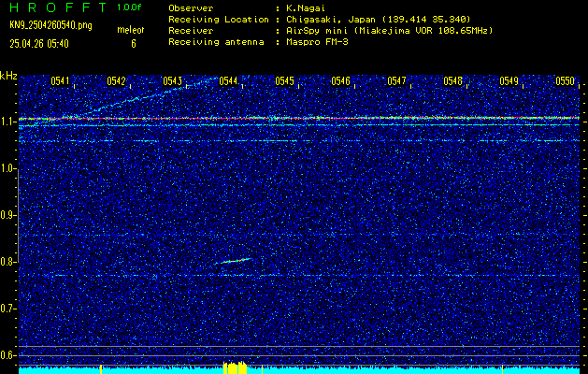Click the 0.6 kHz axis label
The width and height of the screenshot is (588, 374).
7,355
